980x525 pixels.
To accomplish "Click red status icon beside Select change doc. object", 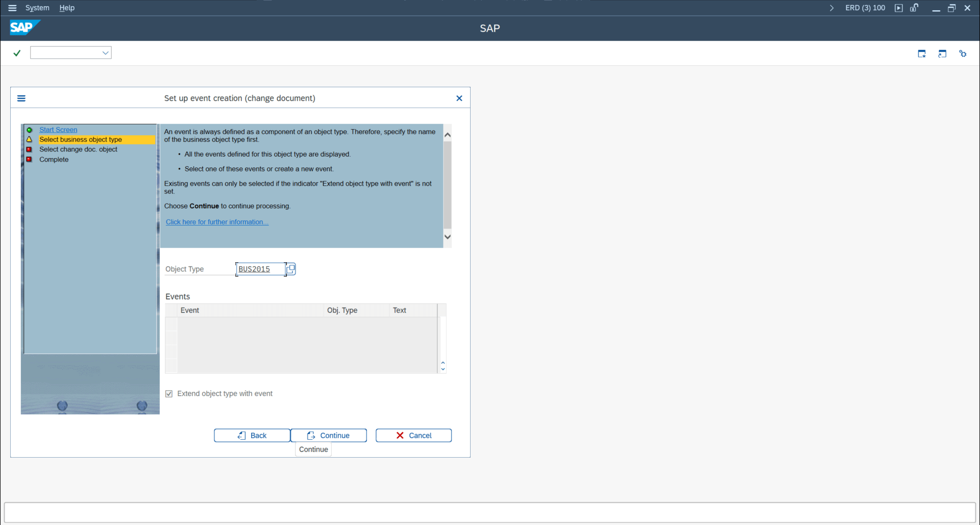I will pos(30,149).
